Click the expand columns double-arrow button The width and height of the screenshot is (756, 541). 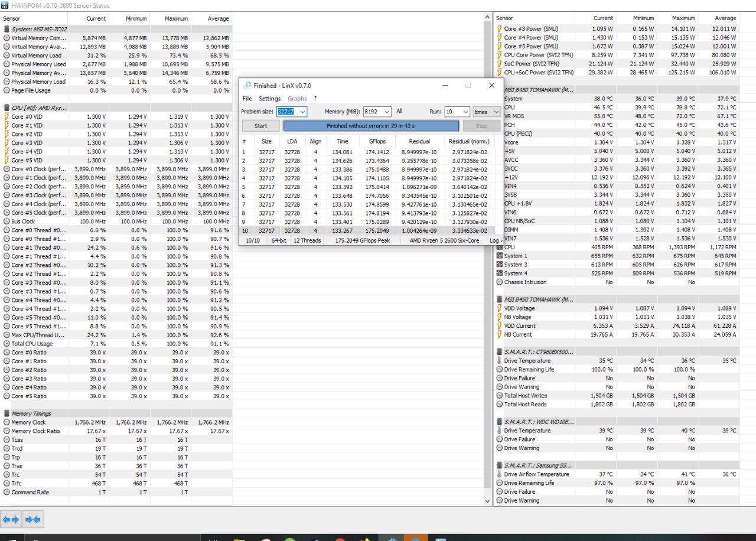click(11, 519)
